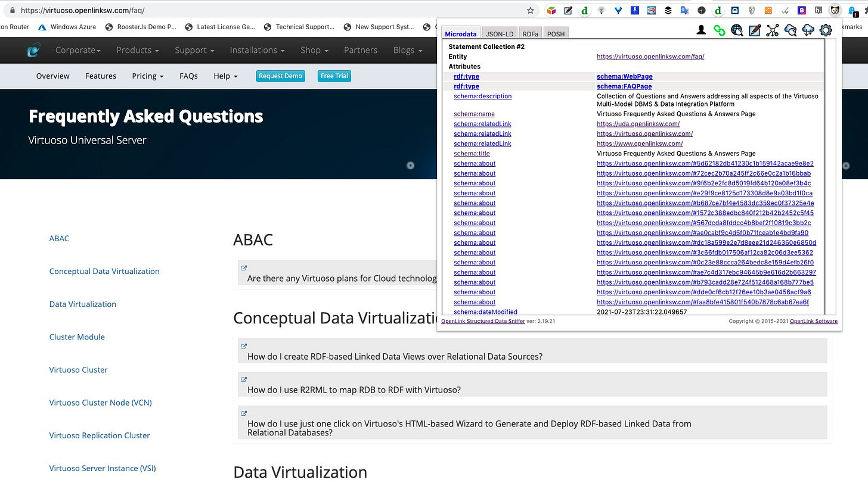Open the schema:FAQPage type link
The width and height of the screenshot is (868, 483).
[624, 86]
